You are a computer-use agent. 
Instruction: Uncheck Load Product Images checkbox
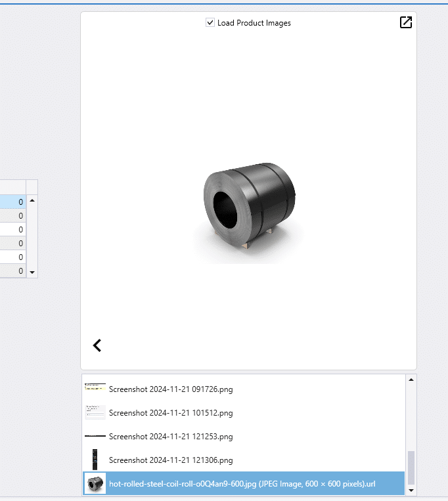[x=210, y=23]
